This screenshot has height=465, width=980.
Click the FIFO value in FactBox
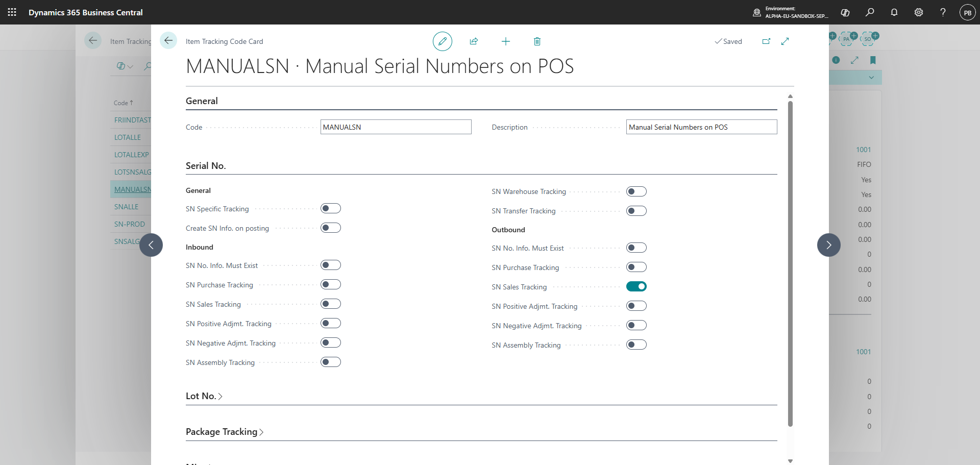click(864, 164)
